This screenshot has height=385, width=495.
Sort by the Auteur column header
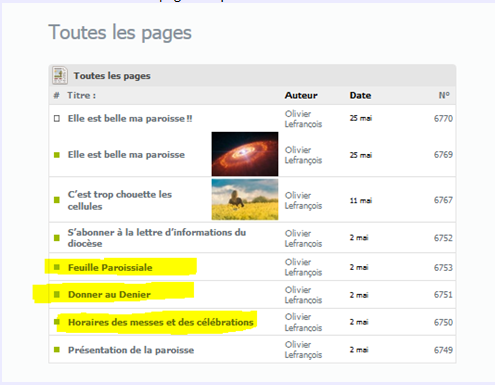click(x=301, y=95)
